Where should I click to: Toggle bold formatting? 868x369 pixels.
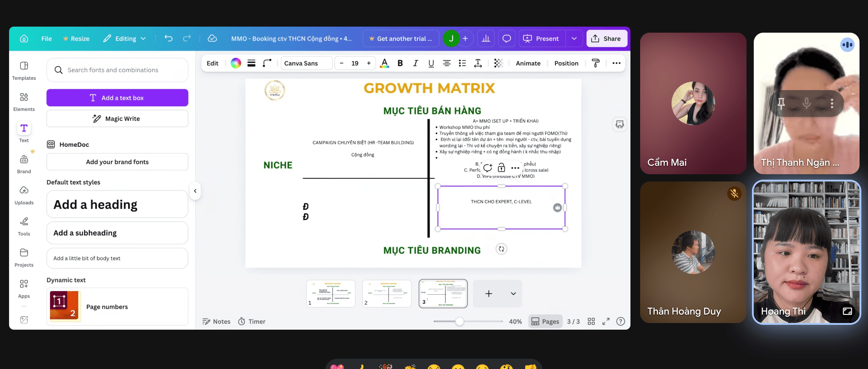[x=400, y=63]
